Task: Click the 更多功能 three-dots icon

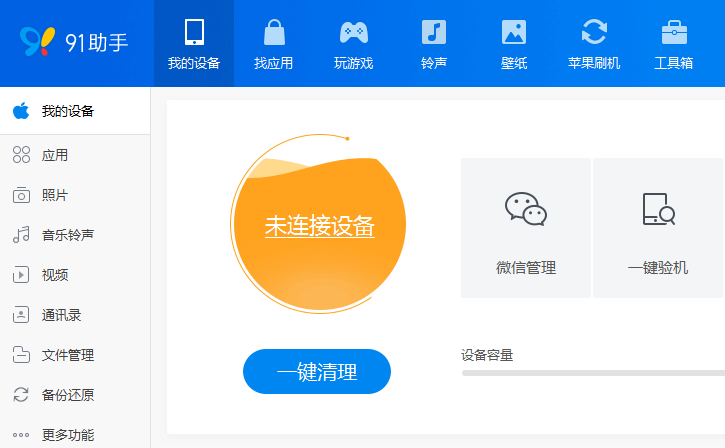Action: coord(21,435)
